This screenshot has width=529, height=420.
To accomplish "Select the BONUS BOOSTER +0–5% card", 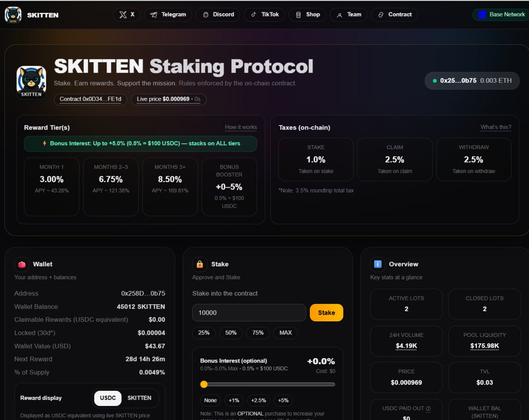I will tap(229, 187).
